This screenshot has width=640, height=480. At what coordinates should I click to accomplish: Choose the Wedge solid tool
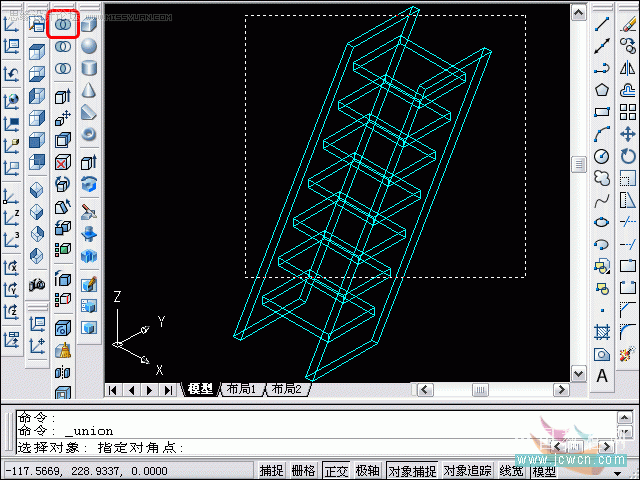click(89, 112)
